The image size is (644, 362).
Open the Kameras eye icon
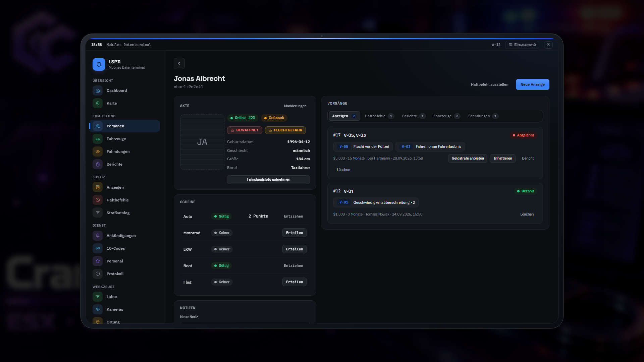98,309
